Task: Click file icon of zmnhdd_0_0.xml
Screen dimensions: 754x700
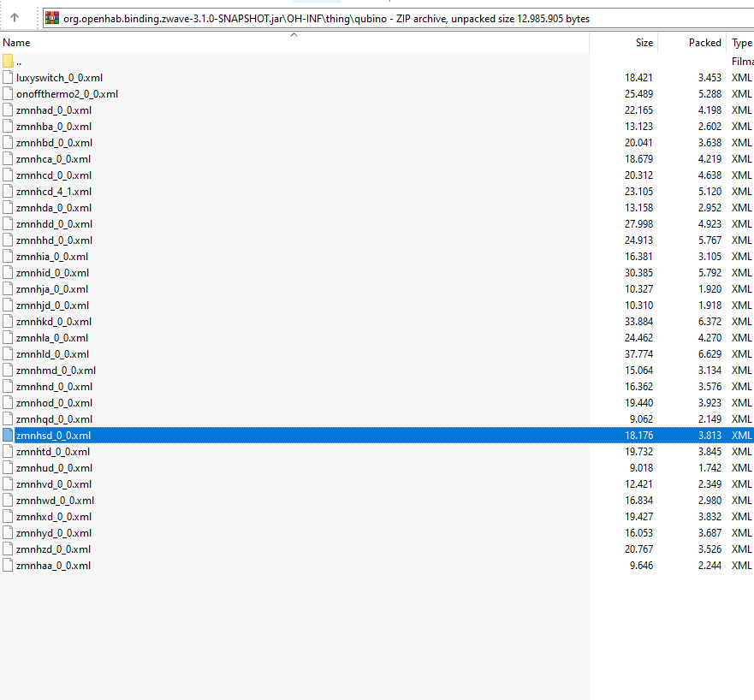Action: [8, 224]
